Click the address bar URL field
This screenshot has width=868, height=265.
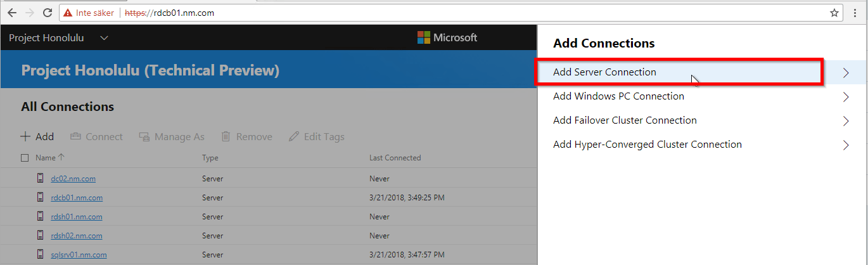444,13
